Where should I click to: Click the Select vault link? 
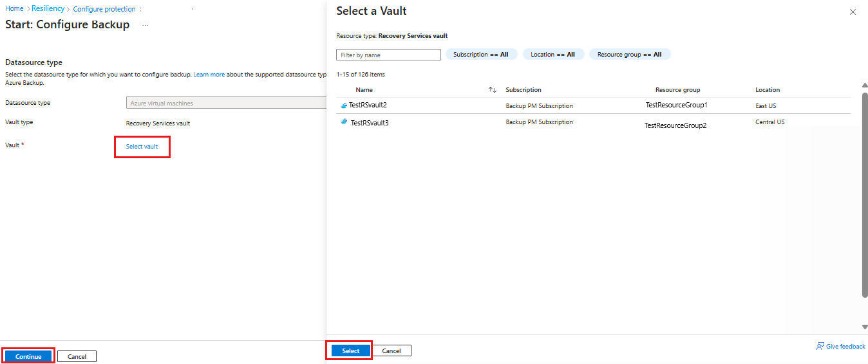(142, 147)
